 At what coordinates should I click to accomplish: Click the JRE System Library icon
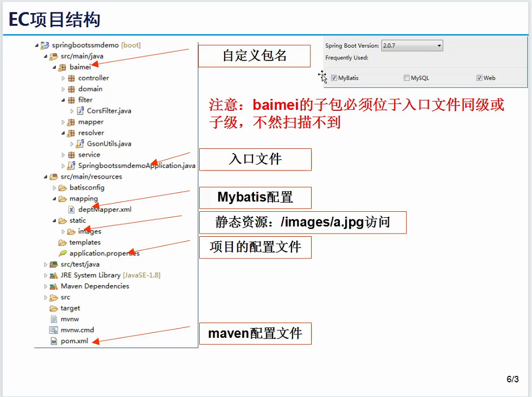tap(54, 275)
